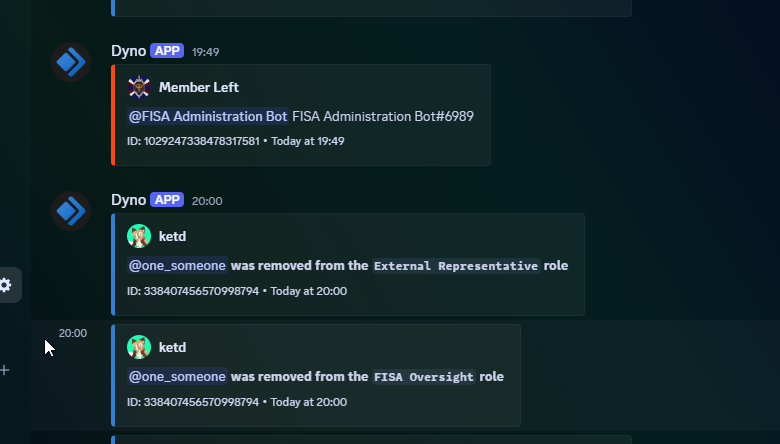
Task: Open the @FISA Administration Bot mention
Action: (208, 116)
